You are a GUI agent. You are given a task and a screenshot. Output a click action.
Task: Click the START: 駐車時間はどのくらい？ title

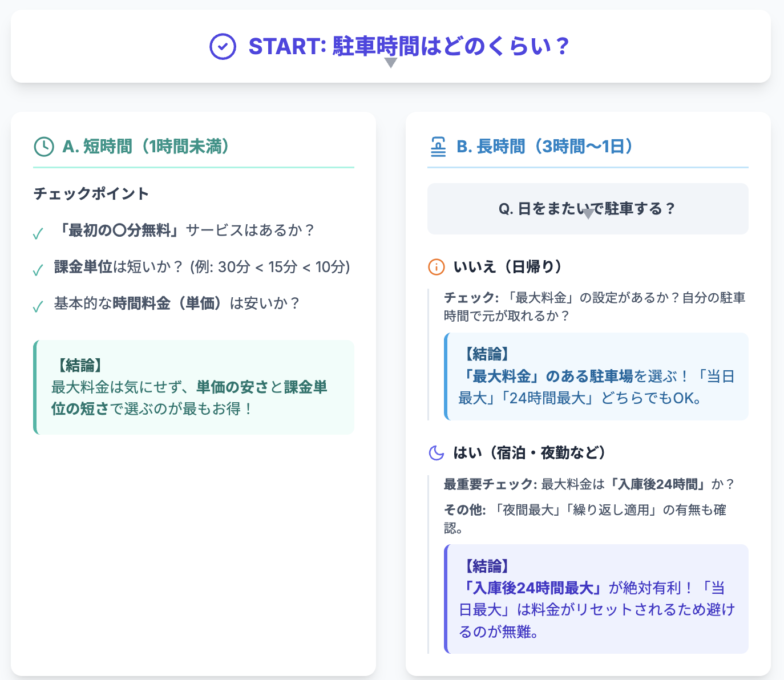[x=409, y=46]
